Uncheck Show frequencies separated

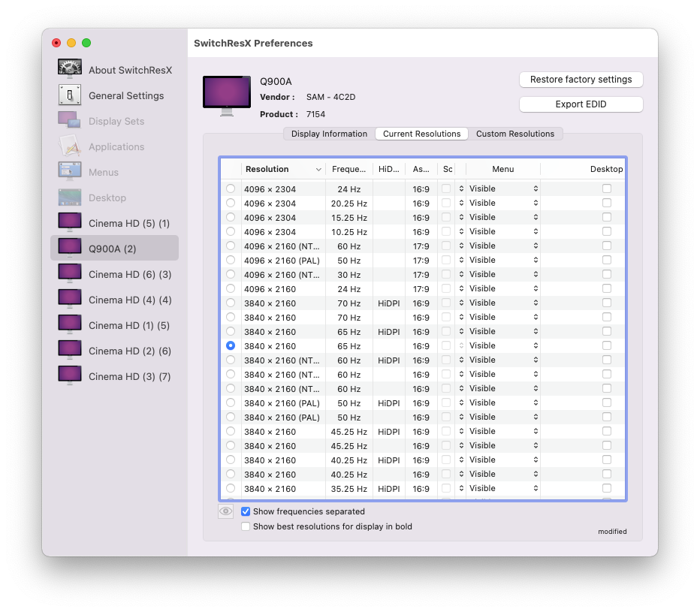click(246, 511)
